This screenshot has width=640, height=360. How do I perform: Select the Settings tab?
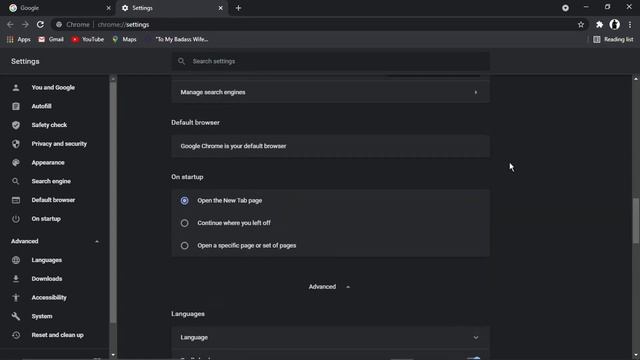click(x=172, y=8)
